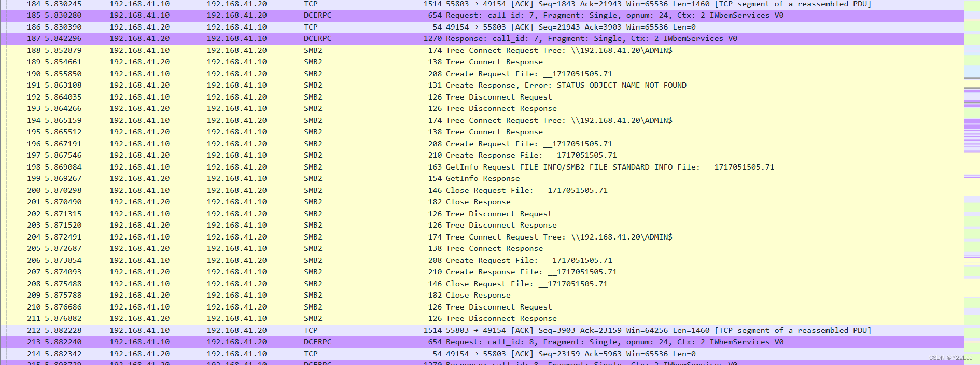The width and height of the screenshot is (980, 365).
Task: Select packet 212 TCP reassembled PDU row
Action: click(482, 330)
